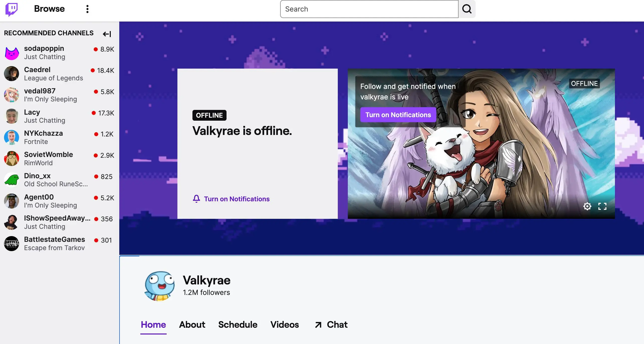This screenshot has height=344, width=644.
Task: Open the Browse menu
Action: pos(49,9)
